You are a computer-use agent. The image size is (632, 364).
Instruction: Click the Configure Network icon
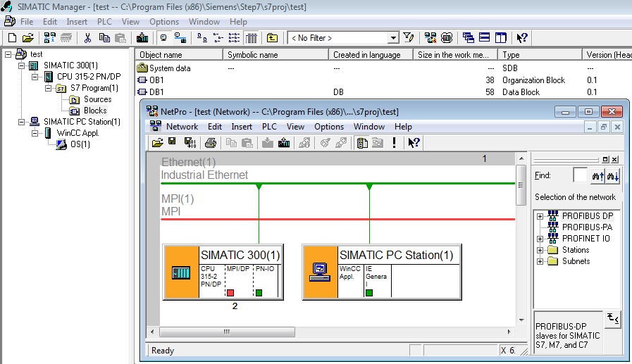pos(430,38)
